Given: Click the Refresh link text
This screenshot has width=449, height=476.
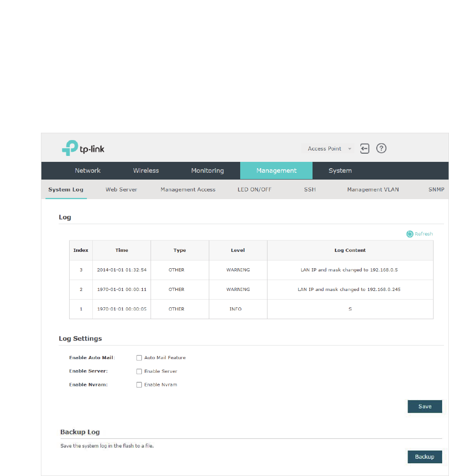Looking at the screenshot, I should 424,234.
